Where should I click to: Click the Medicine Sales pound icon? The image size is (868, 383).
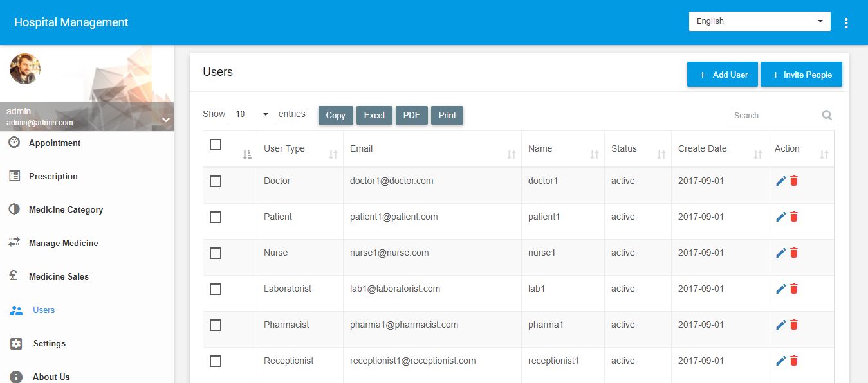14,276
